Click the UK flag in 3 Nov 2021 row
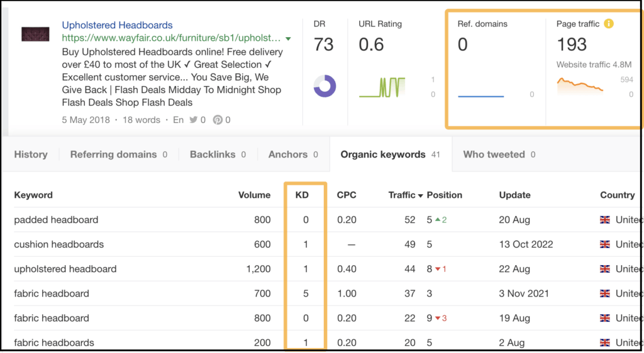This screenshot has width=644, height=353. pyautogui.click(x=605, y=293)
